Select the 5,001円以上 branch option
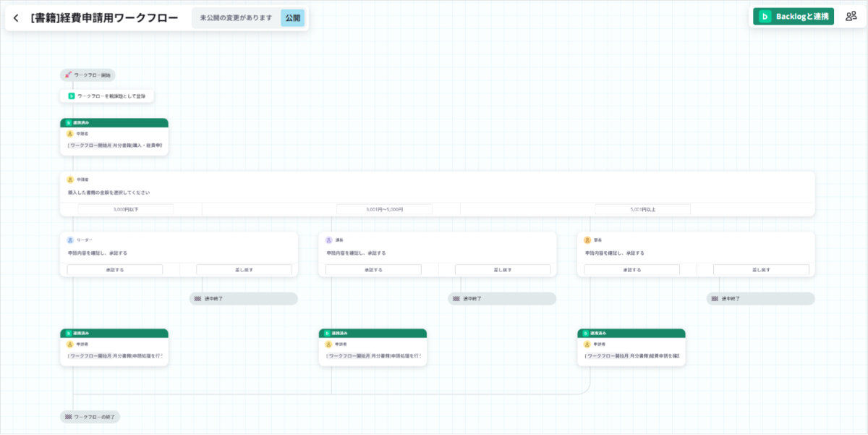Screen dimensions: 868x435 click(x=643, y=209)
